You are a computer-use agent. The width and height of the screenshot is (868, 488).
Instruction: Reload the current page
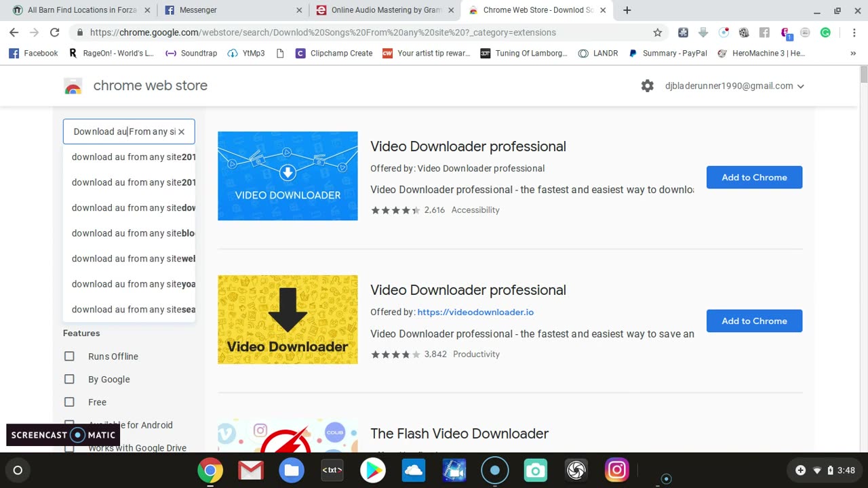tap(54, 33)
